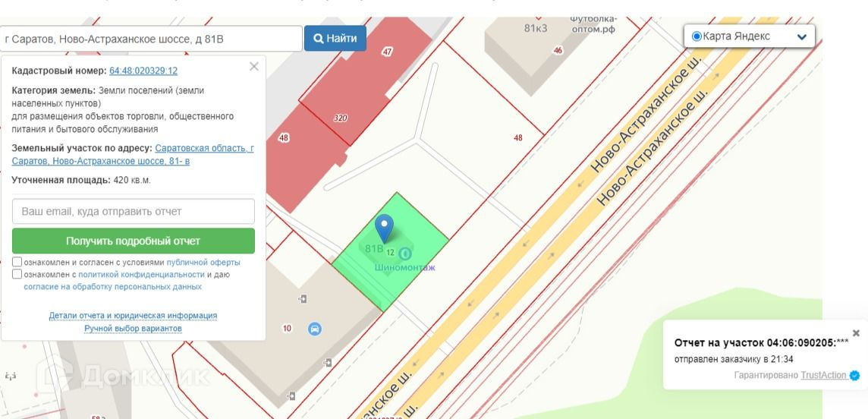Open Ручной выбор вариантов link
868x419 pixels.
coord(133,328)
